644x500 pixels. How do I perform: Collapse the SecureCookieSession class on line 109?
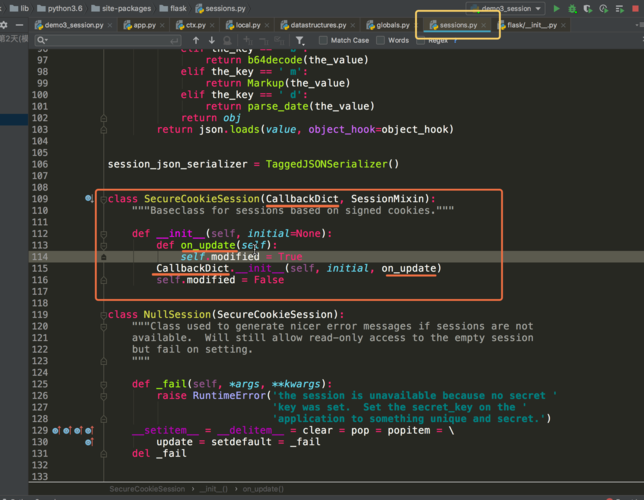[x=104, y=199]
